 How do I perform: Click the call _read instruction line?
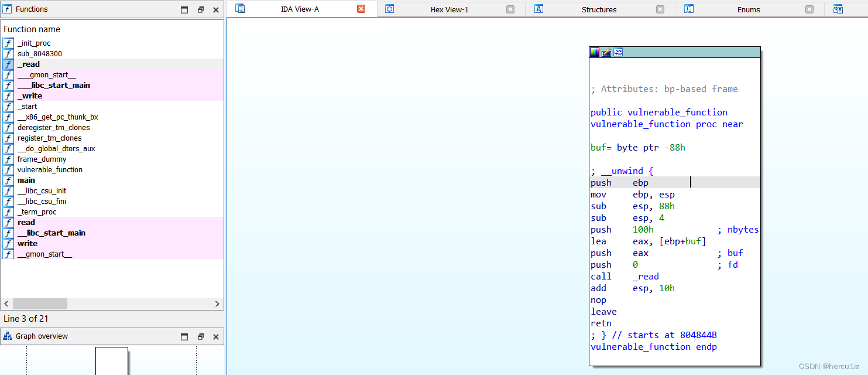pyautogui.click(x=625, y=277)
